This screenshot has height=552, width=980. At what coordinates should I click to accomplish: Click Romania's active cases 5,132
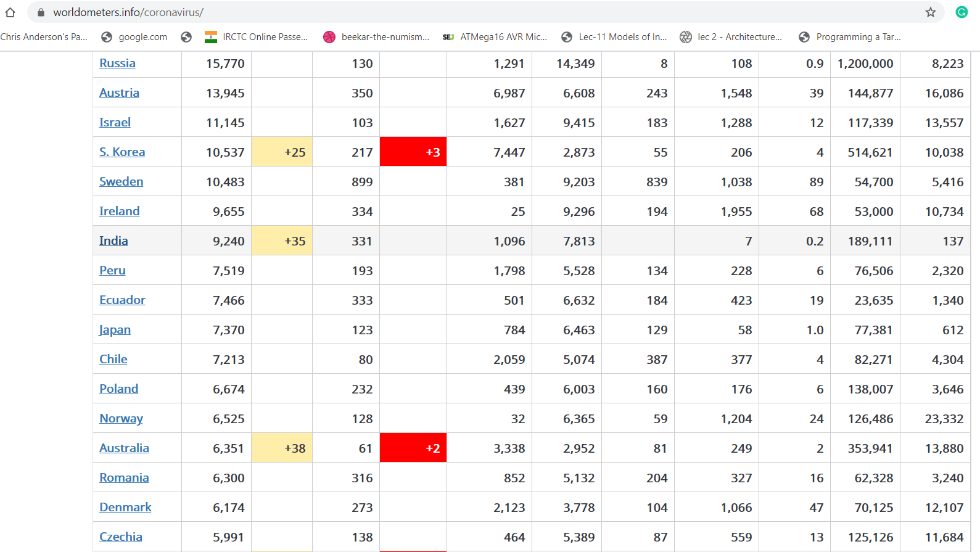pyautogui.click(x=579, y=478)
